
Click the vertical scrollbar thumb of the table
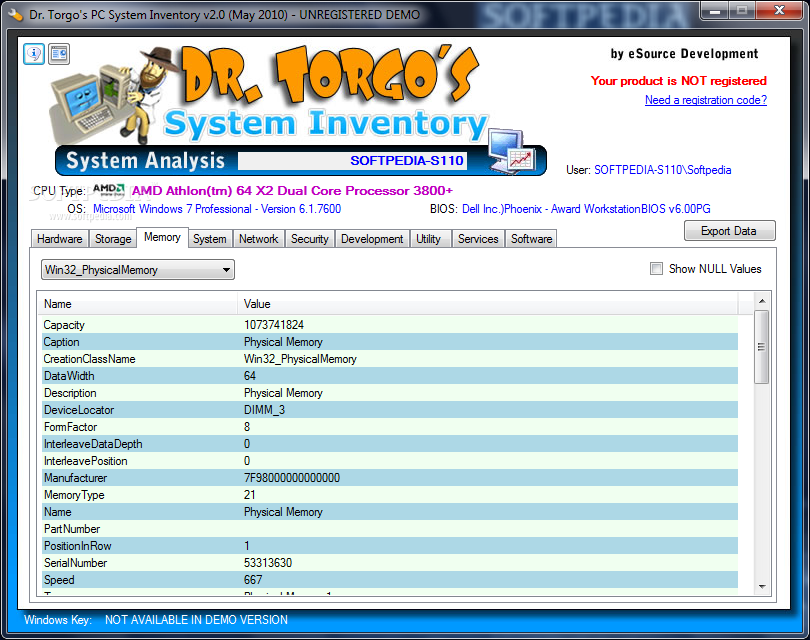pyautogui.click(x=761, y=347)
